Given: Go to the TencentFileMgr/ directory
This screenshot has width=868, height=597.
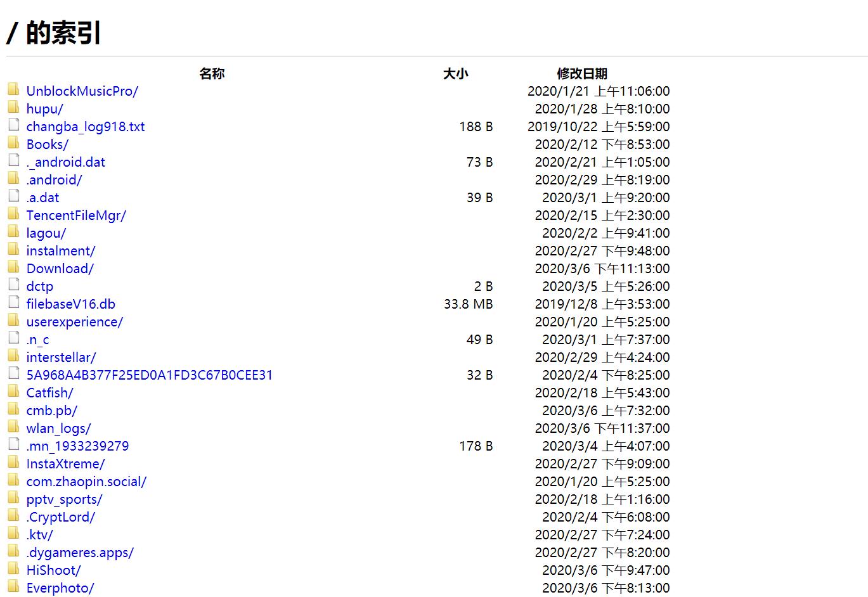Looking at the screenshot, I should tap(76, 215).
